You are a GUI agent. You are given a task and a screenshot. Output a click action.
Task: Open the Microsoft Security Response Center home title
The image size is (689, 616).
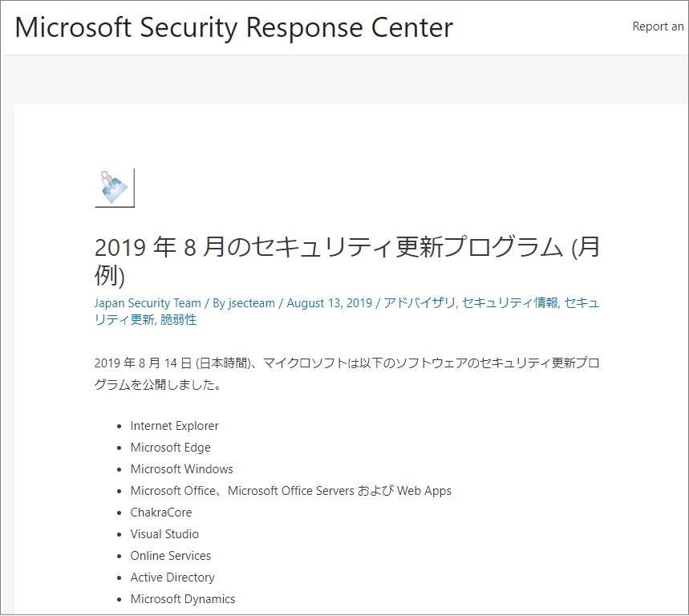(x=233, y=27)
